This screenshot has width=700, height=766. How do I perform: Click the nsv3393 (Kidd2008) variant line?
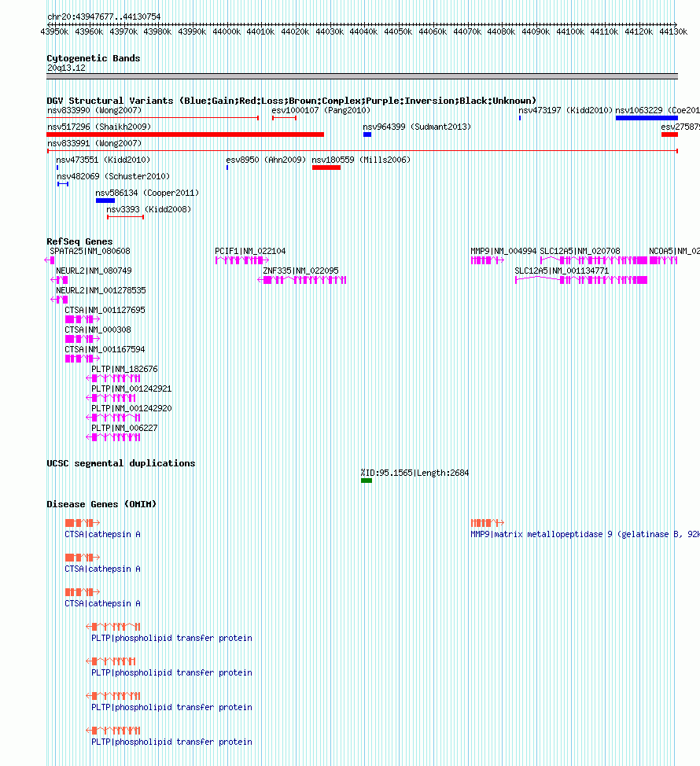(x=126, y=217)
